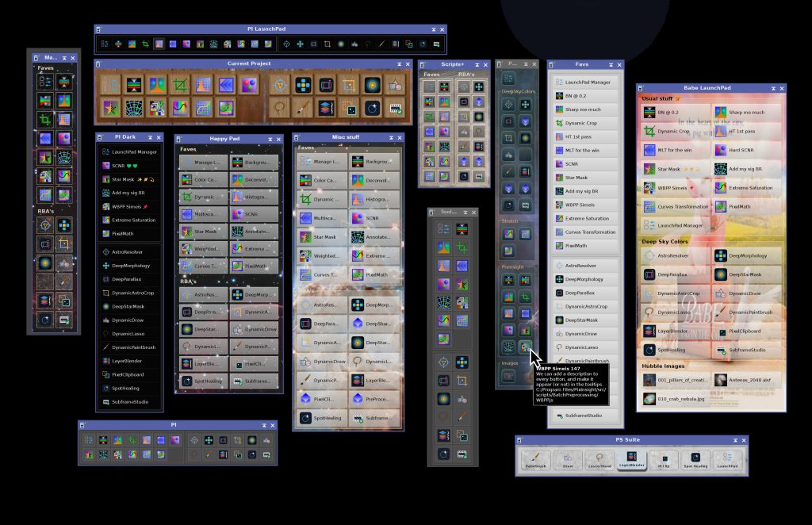
Task: Click DynamicPaintbrush in the PI Dark window
Action: pos(129,347)
